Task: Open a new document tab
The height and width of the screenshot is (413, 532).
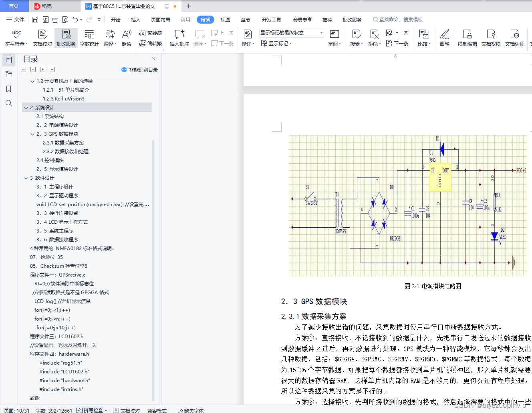Action: [189, 6]
